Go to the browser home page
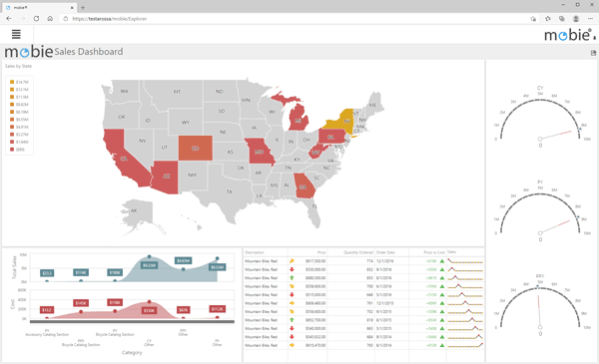This screenshot has width=599, height=364. click(50, 18)
